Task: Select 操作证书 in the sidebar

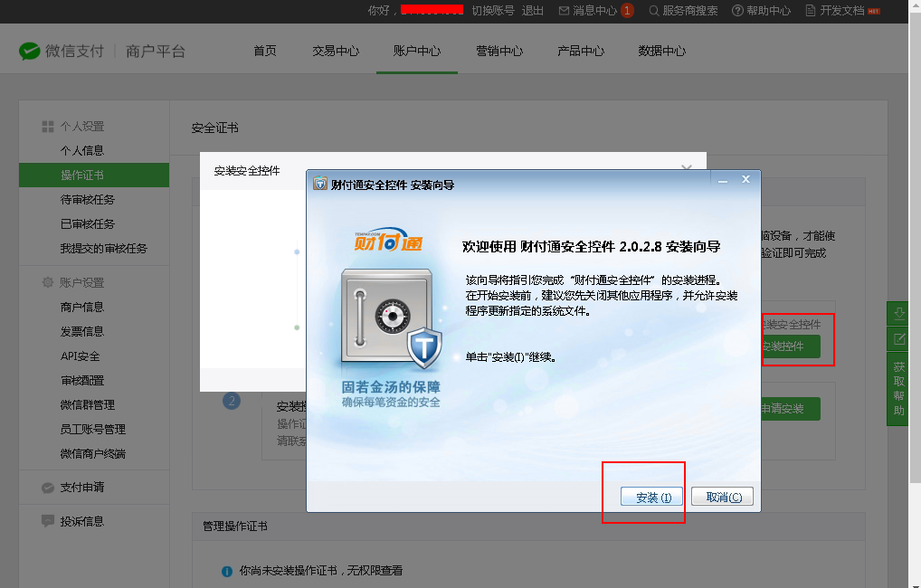Action: [x=82, y=175]
